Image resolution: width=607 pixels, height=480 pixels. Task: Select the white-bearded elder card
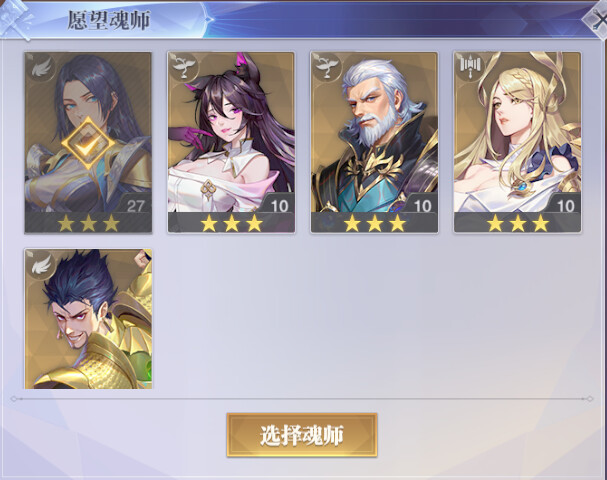coord(374,142)
